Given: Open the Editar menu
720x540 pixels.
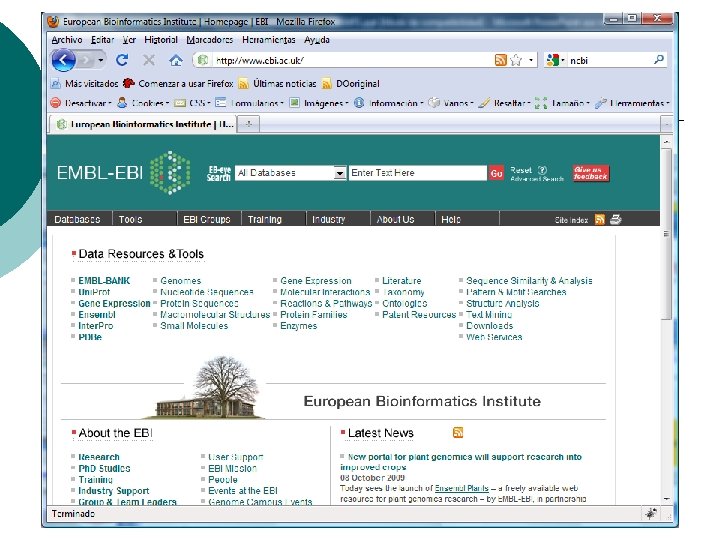Looking at the screenshot, I should (102, 40).
